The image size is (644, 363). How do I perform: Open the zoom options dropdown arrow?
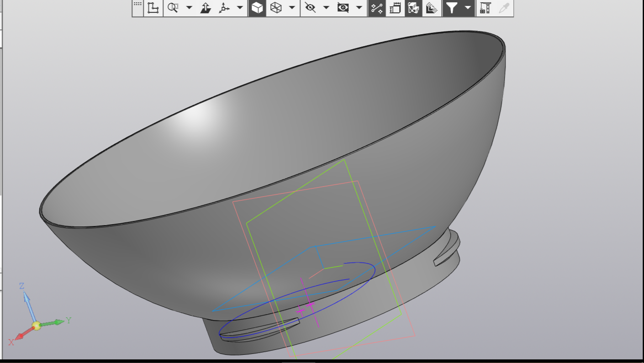[189, 8]
